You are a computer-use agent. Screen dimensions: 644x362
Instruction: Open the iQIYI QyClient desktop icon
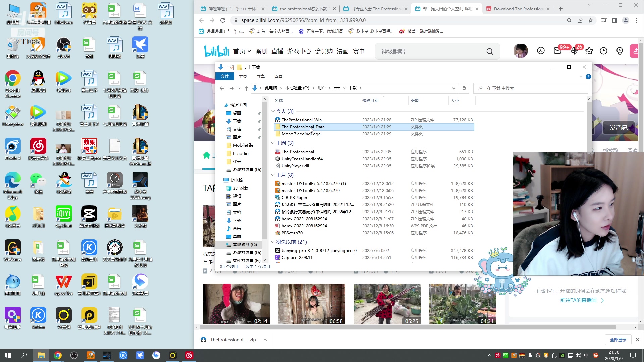[x=64, y=217]
